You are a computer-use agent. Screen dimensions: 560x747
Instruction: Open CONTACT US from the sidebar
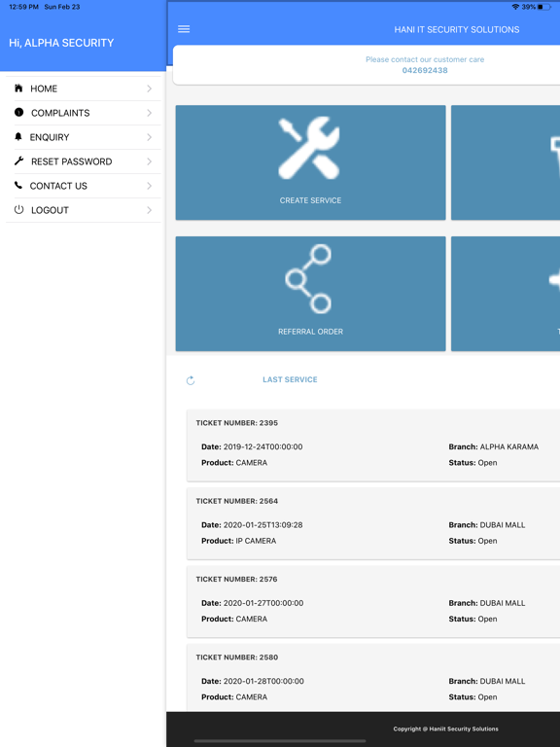(x=84, y=186)
